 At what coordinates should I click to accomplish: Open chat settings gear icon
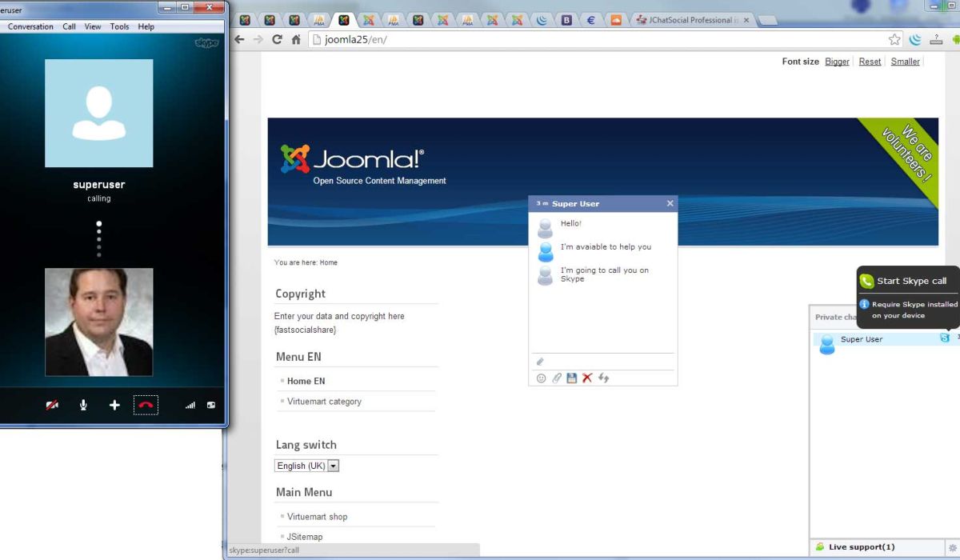point(952,548)
